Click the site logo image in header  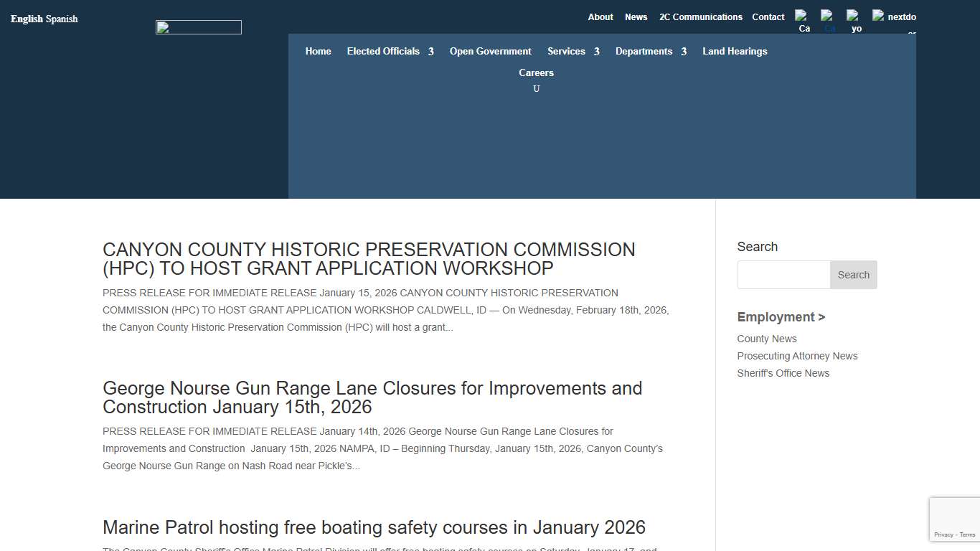point(199,27)
